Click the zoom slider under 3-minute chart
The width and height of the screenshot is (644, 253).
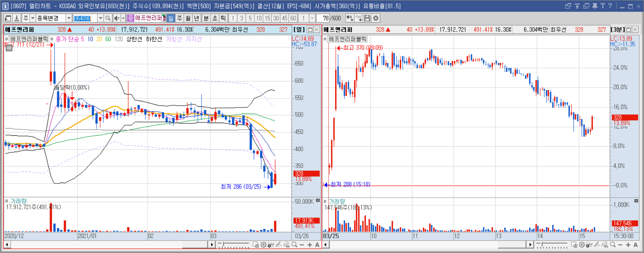[552, 245]
